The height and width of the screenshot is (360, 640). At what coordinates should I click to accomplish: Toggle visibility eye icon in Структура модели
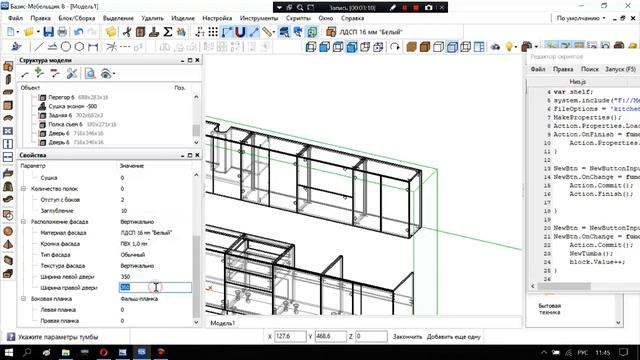(x=106, y=73)
